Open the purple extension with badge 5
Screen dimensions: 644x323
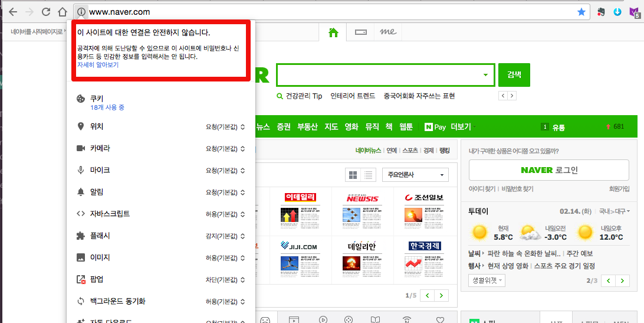[635, 12]
